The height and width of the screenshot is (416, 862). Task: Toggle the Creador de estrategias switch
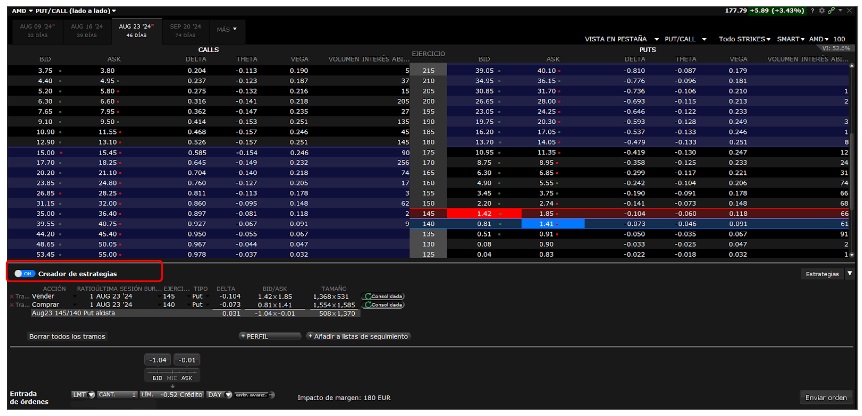24,273
